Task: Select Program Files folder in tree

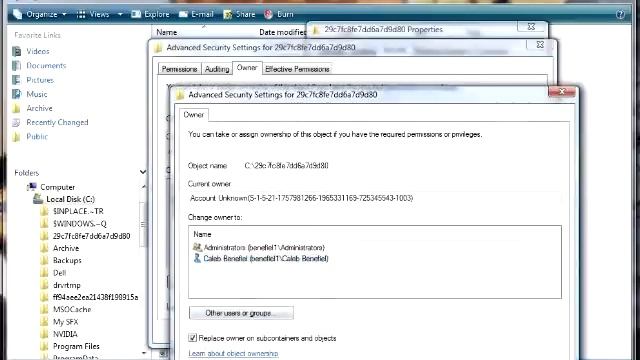Action: tap(76, 346)
